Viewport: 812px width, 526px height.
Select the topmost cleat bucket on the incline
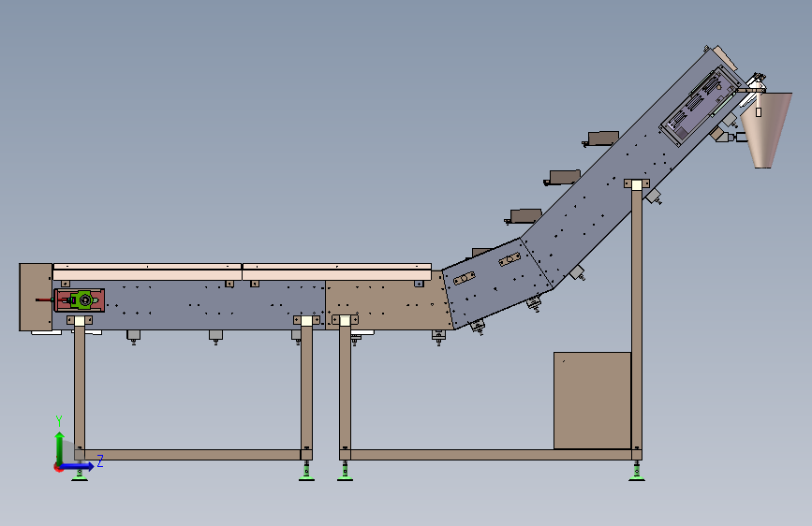pyautogui.click(x=602, y=139)
